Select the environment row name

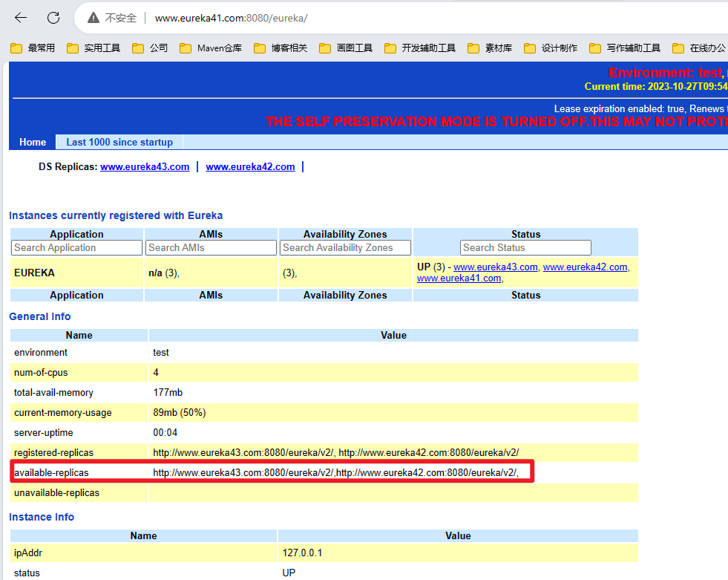pyautogui.click(x=41, y=352)
